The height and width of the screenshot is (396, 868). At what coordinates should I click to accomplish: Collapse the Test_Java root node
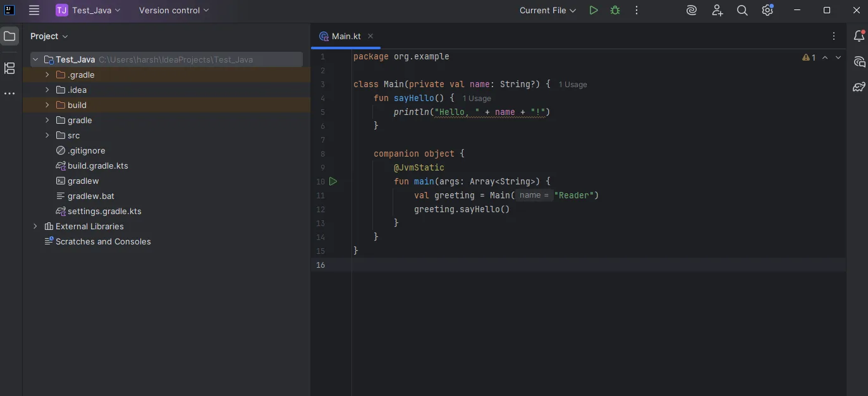tap(35, 59)
